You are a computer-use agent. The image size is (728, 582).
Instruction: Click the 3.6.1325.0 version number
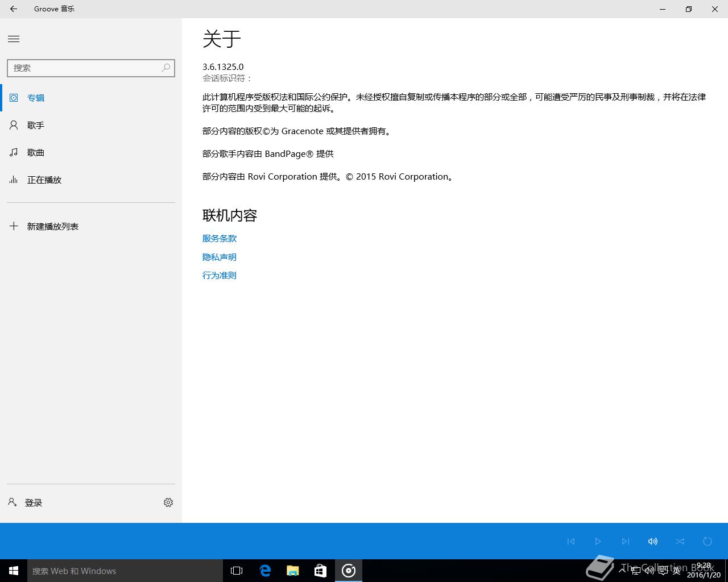(223, 66)
